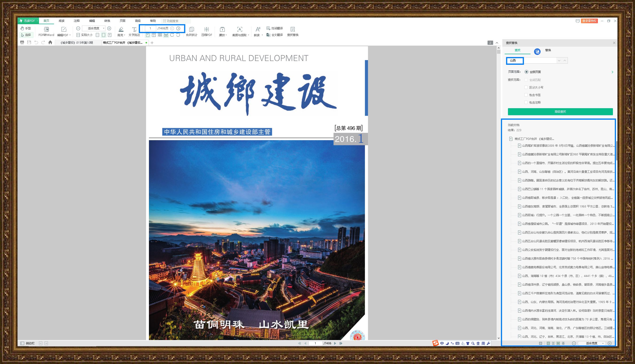Expand the 高亮 highlight dropdown arrow
Screen dimensions: 635x364
(124, 35)
